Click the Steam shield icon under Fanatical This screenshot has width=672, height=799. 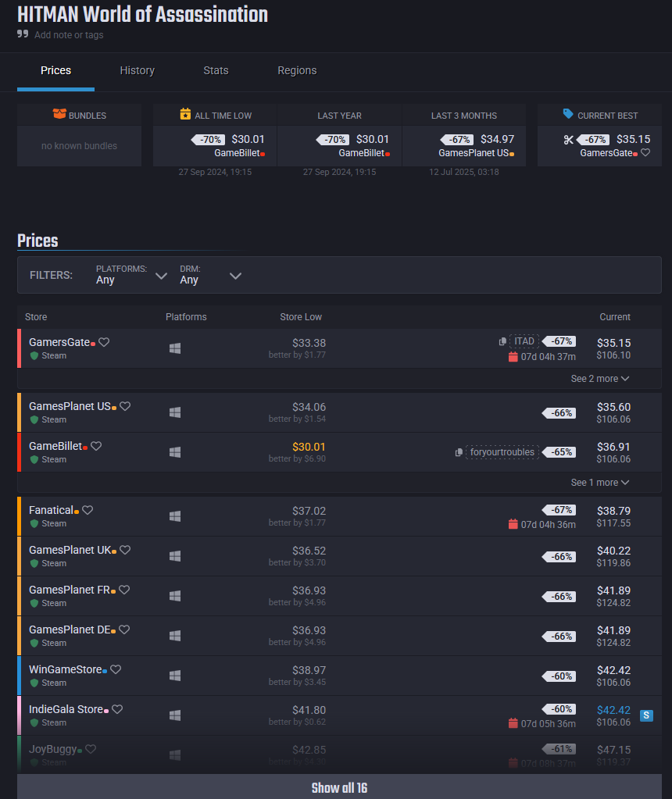coord(34,523)
